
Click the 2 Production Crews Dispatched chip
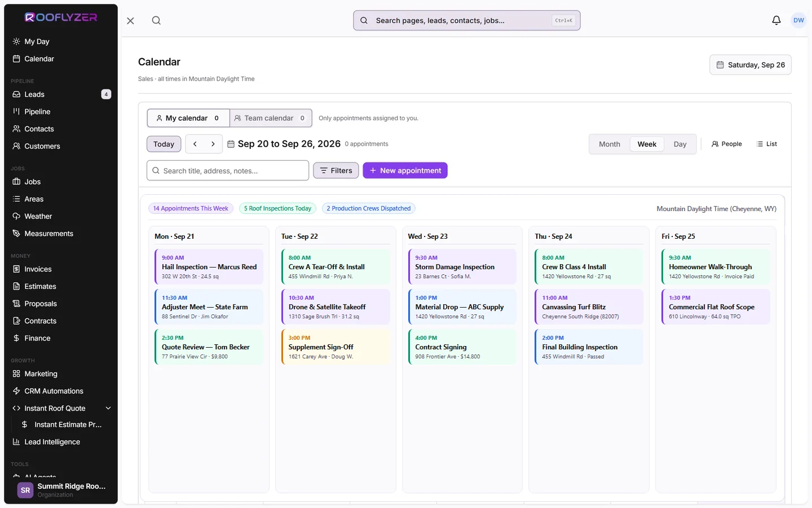pos(369,208)
